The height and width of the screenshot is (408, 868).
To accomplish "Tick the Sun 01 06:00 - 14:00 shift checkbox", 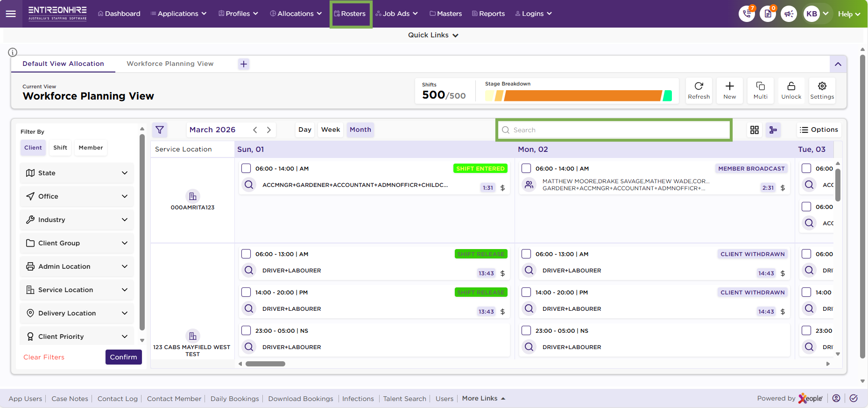I will tap(246, 169).
